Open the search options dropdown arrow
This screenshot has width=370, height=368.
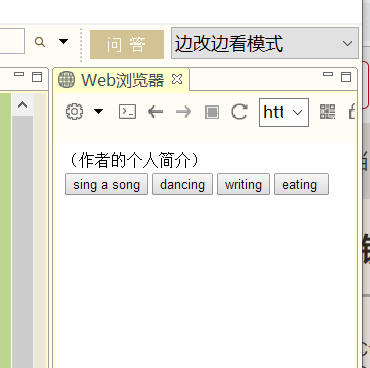(63, 42)
